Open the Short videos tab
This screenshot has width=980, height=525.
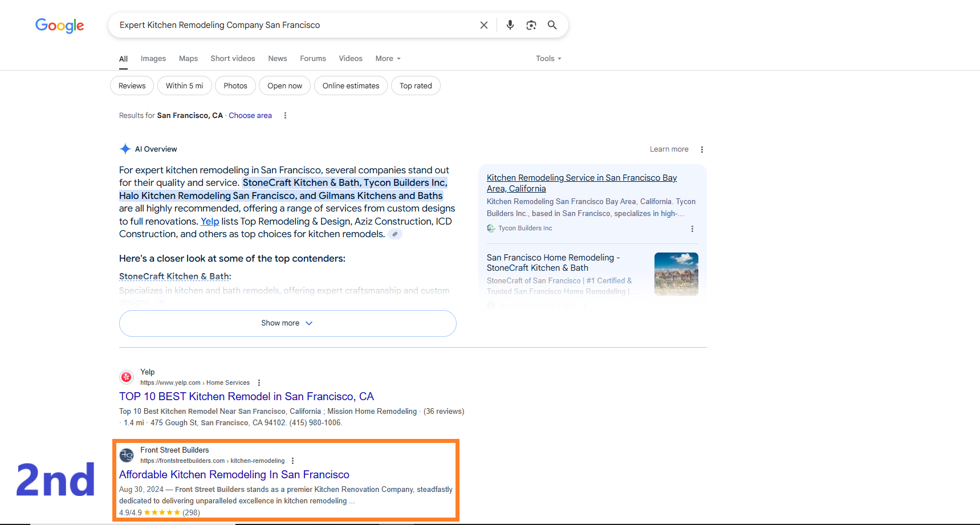click(x=233, y=59)
